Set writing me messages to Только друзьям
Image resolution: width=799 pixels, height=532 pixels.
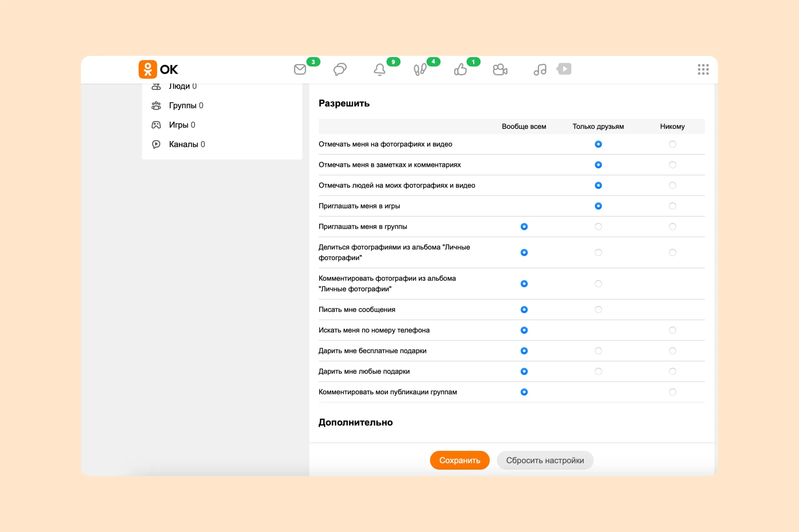[x=598, y=310]
